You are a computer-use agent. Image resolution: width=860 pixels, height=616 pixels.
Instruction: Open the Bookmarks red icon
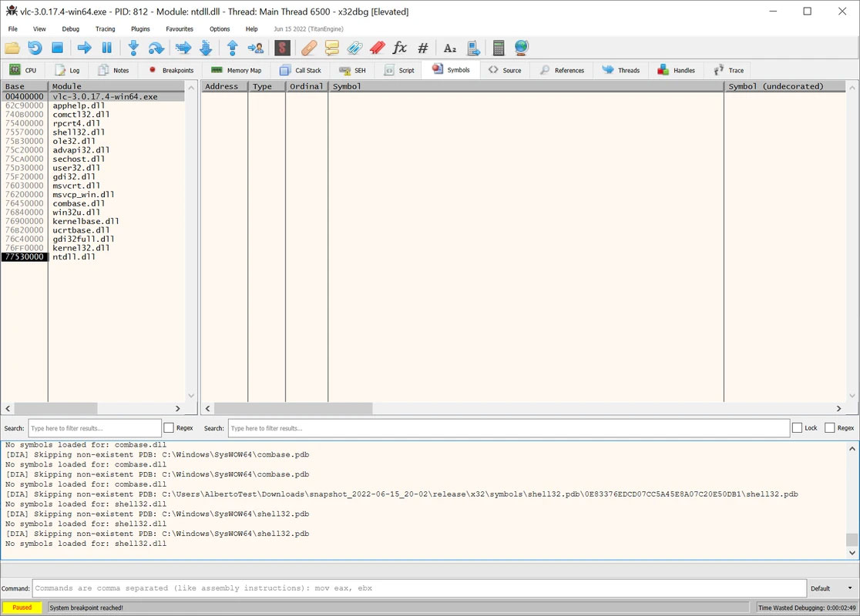click(x=378, y=49)
